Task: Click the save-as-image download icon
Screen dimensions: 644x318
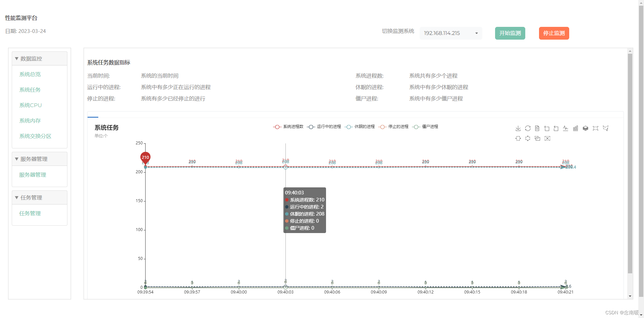Action: pos(518,128)
